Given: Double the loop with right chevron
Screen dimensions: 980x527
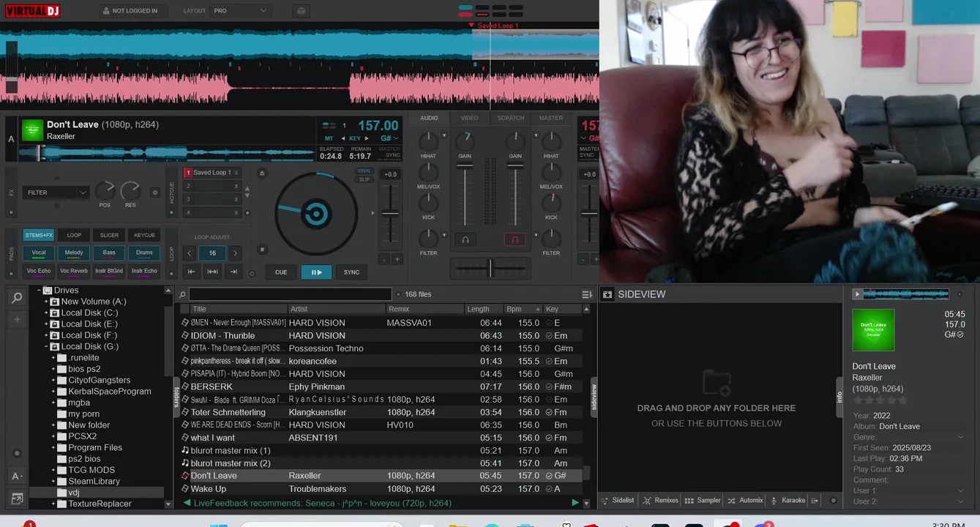Looking at the screenshot, I should [235, 253].
